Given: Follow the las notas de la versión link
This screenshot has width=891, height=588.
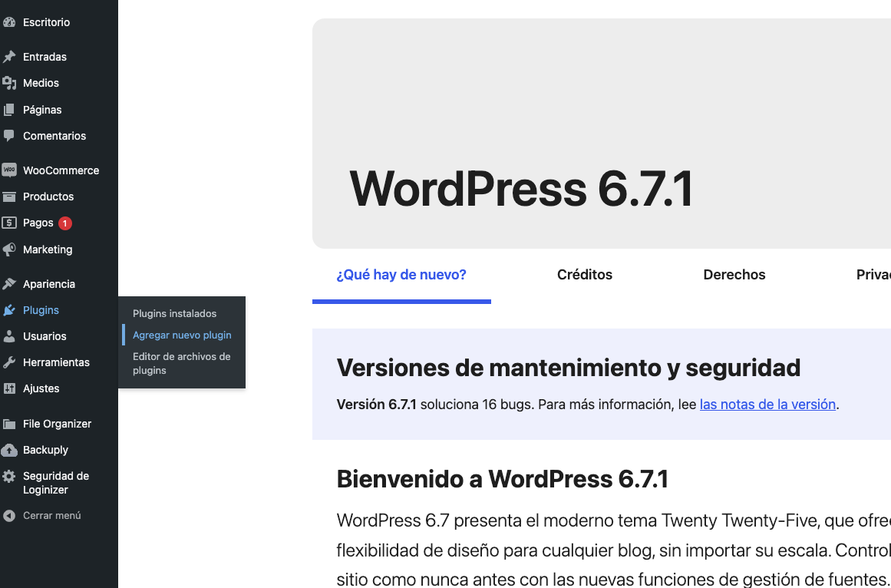Looking at the screenshot, I should point(767,404).
